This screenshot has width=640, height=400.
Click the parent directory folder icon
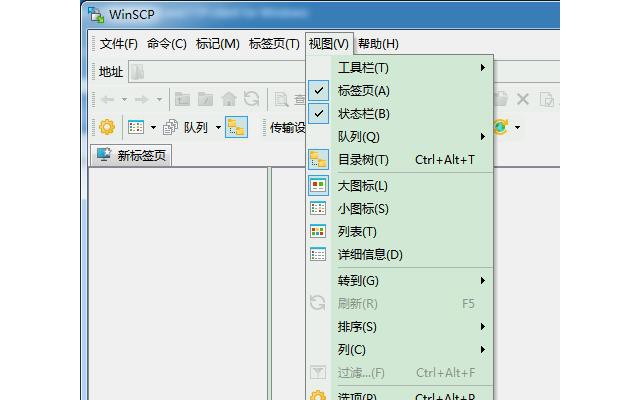[182, 99]
